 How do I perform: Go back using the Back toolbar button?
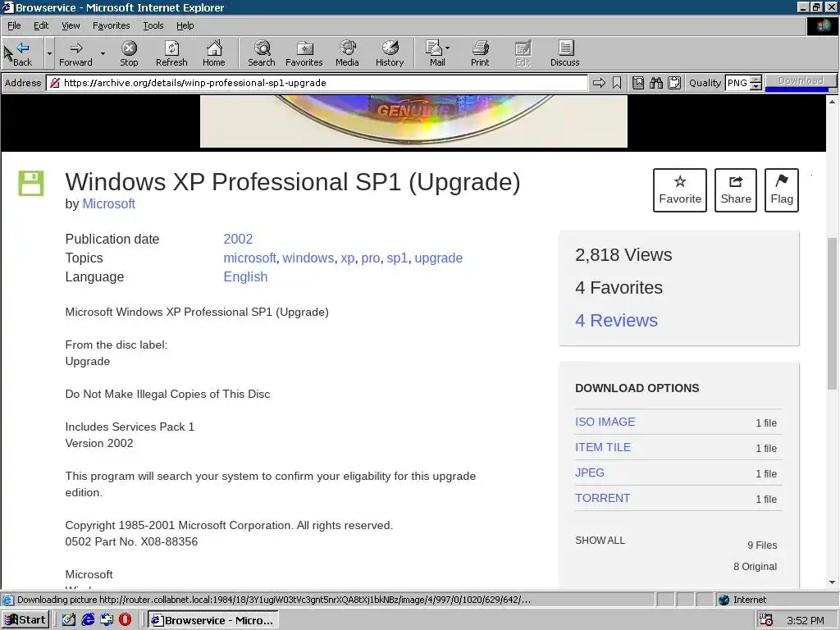[21, 53]
